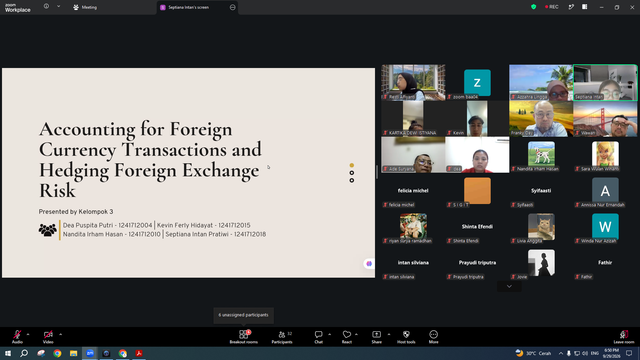Select the Wawan video tile
640x360 pixels.
click(x=605, y=118)
